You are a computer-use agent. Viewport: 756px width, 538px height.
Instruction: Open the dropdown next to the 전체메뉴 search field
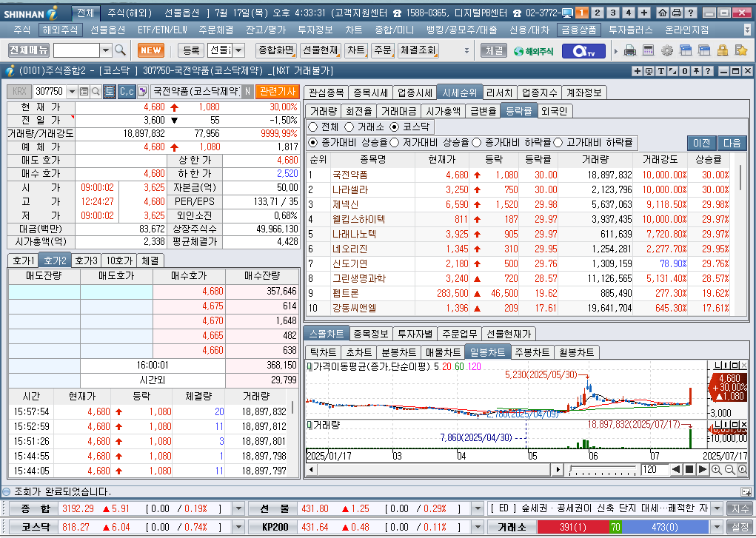[x=106, y=50]
